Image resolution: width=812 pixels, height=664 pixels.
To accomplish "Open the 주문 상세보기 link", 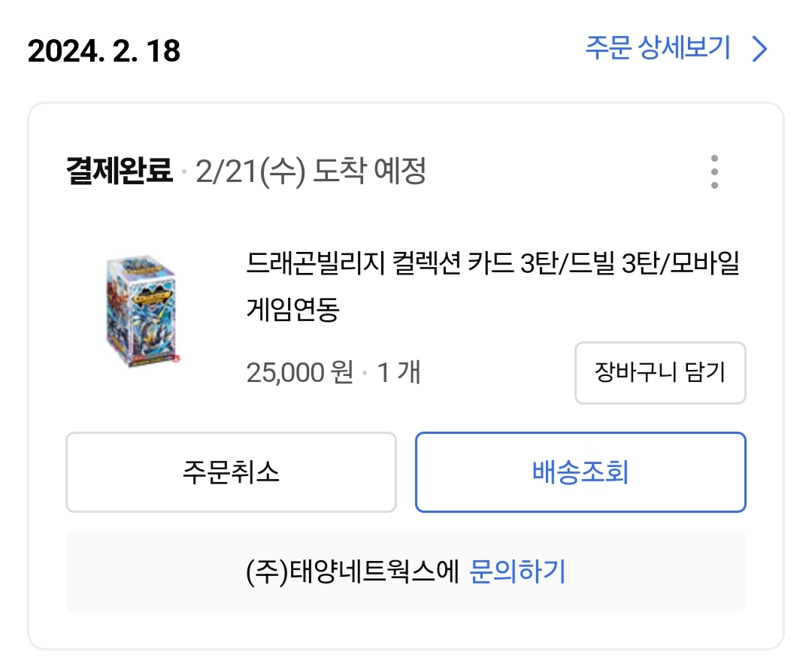I will (x=658, y=49).
